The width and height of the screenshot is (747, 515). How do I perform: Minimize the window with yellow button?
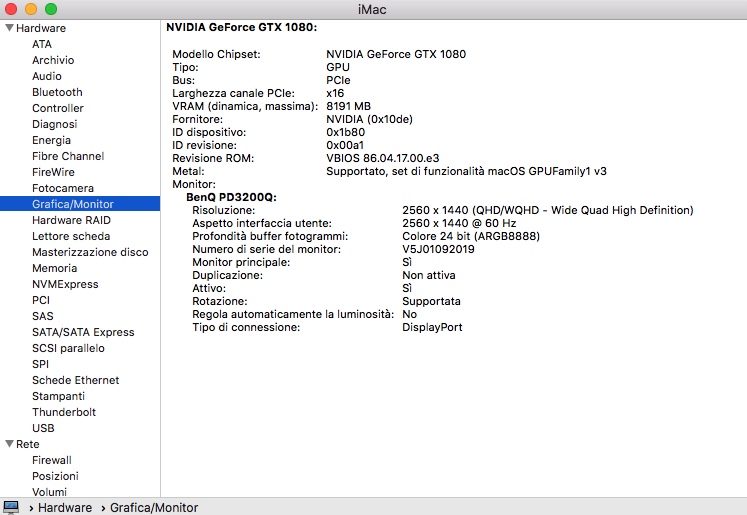click(31, 9)
